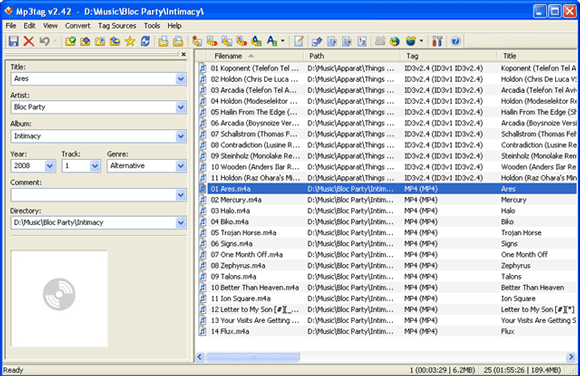580x376 pixels.
Task: Click the Tag Sources globe with yellow top
Action: [411, 41]
